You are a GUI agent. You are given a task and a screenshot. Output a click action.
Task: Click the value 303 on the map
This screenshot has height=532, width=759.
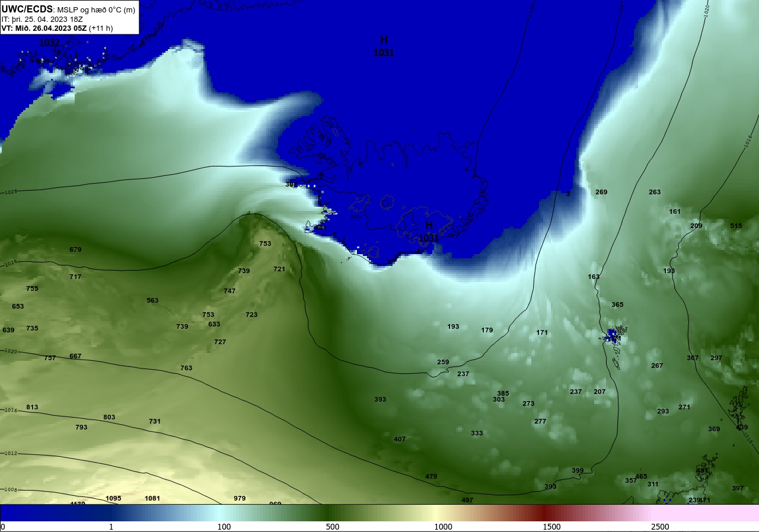point(499,399)
